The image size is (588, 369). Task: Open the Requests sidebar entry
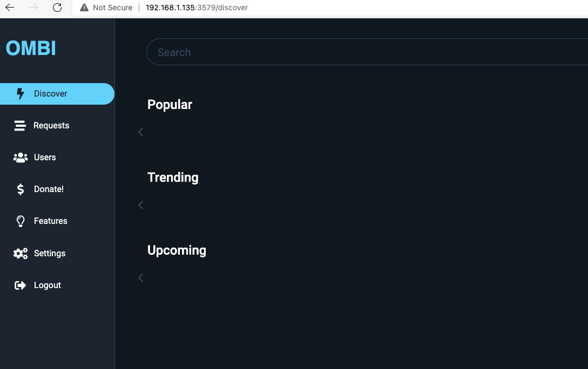tap(51, 125)
